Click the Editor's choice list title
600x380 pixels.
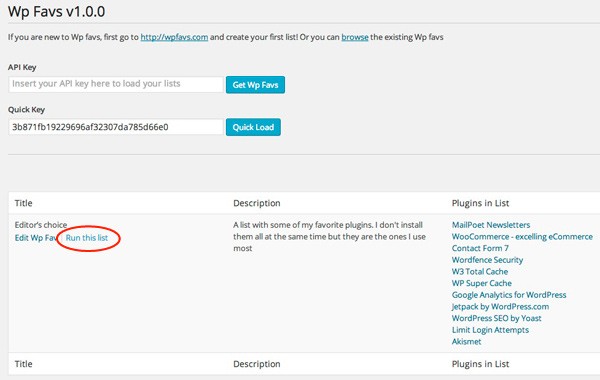click(x=41, y=225)
